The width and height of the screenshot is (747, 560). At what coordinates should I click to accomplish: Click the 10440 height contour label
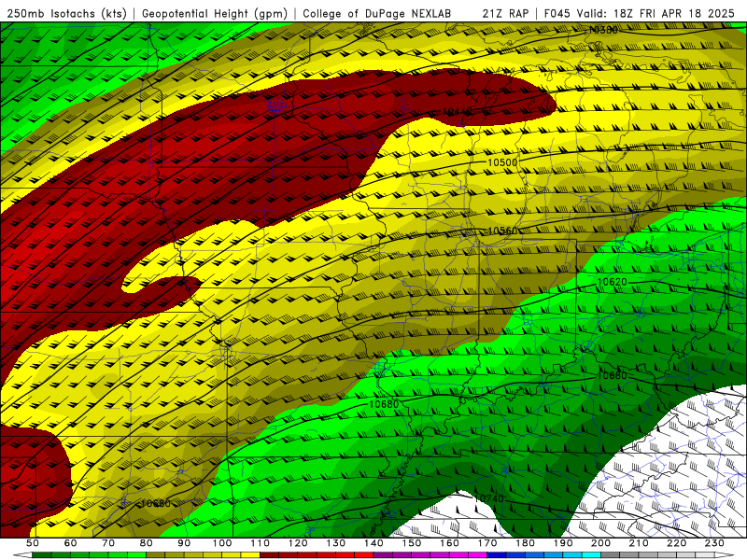coord(457,111)
